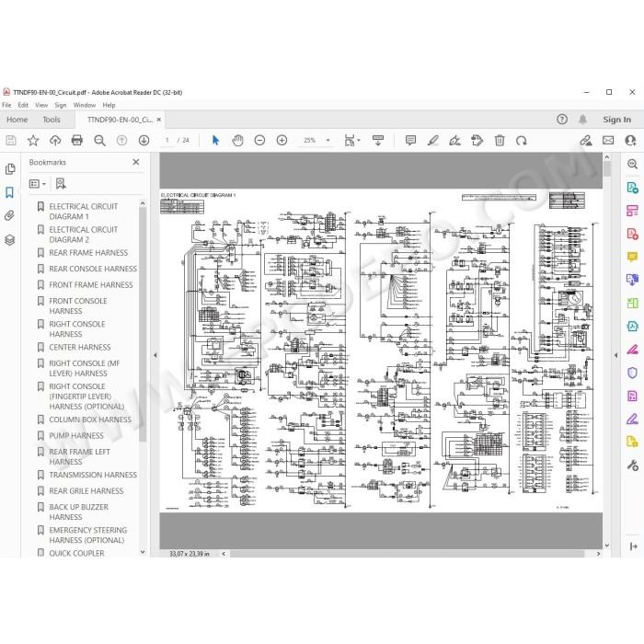The image size is (644, 644).
Task: Open the fit page view dropdown
Action: [x=352, y=141]
